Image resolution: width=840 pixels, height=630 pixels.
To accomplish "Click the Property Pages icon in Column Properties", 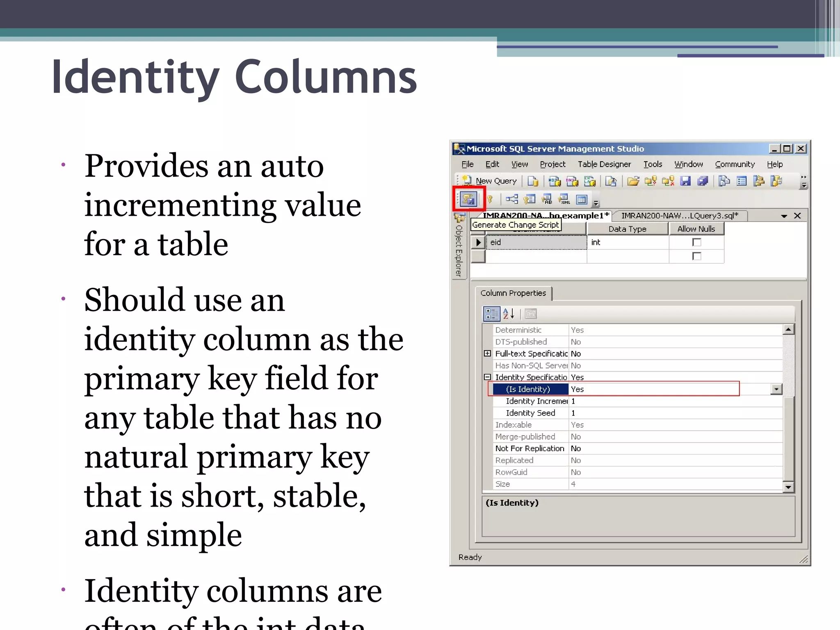I will pyautogui.click(x=531, y=314).
